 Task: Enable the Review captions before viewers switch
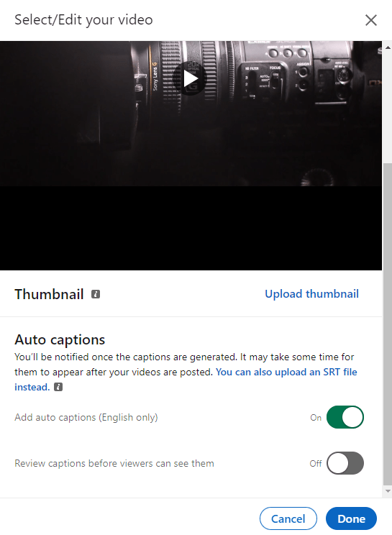pyautogui.click(x=345, y=463)
